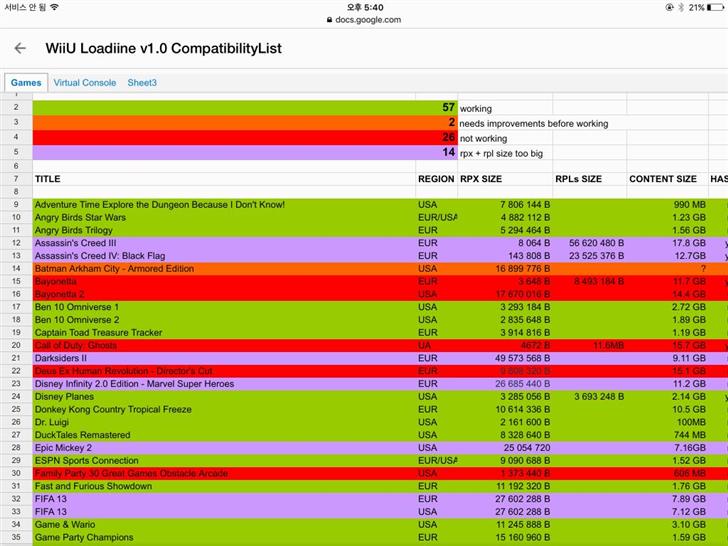This screenshot has height=546, width=728.
Task: Select the CONTENT SIZE header cell
Action: 668,179
